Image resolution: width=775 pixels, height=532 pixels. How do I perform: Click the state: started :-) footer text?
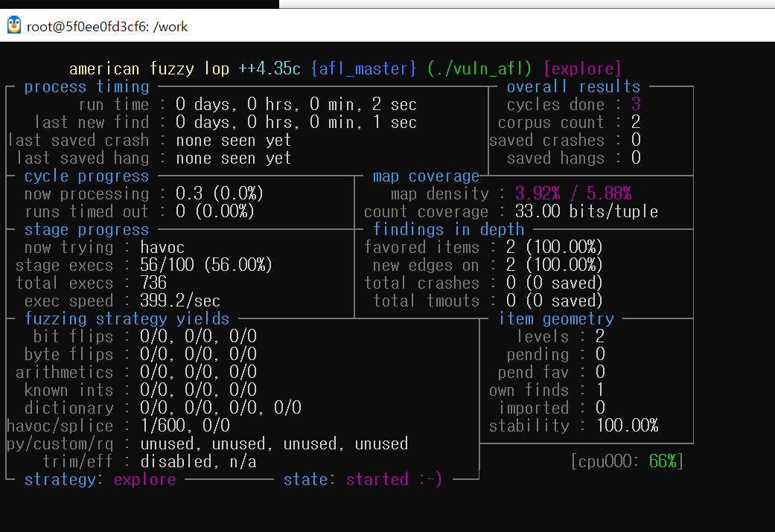[x=363, y=480]
